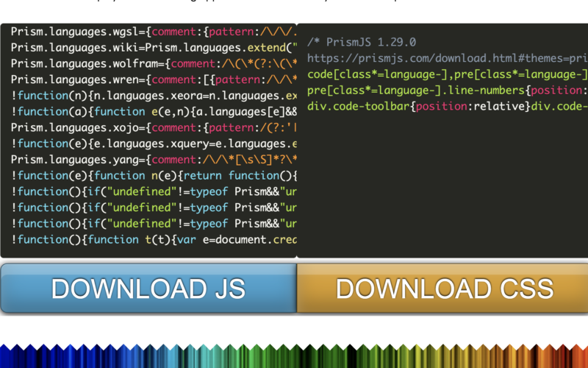588x368 pixels.
Task: Select the Prism.languages.wren code line
Action: coord(154,79)
